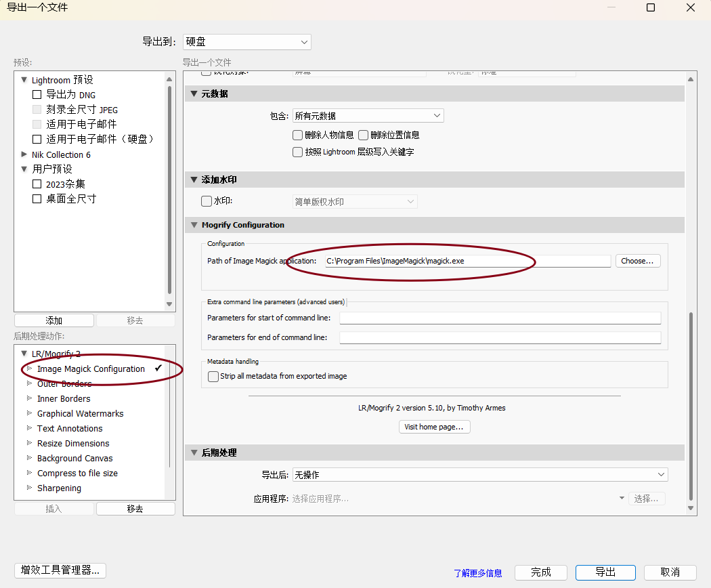This screenshot has width=711, height=588.
Task: Enable the 水印 watermark option
Action: coord(206,201)
